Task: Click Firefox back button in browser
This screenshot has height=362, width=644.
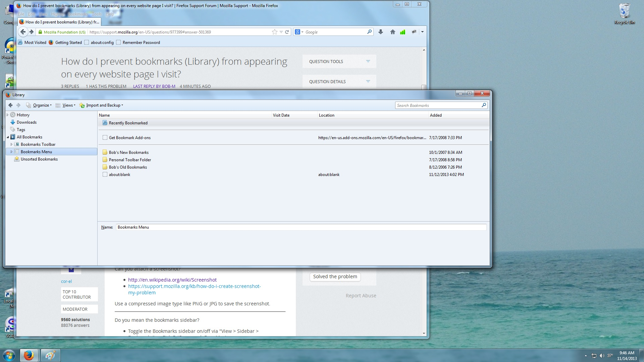Action: (23, 32)
